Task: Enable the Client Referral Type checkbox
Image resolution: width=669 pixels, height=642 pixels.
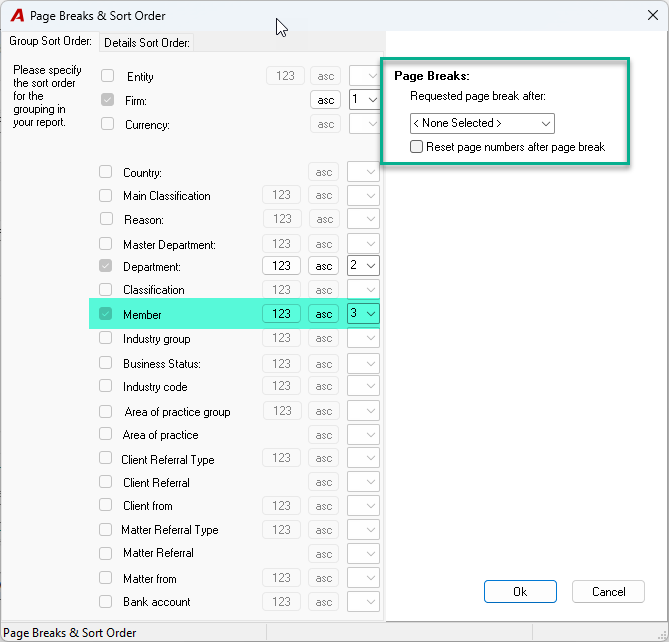Action: tap(105, 458)
